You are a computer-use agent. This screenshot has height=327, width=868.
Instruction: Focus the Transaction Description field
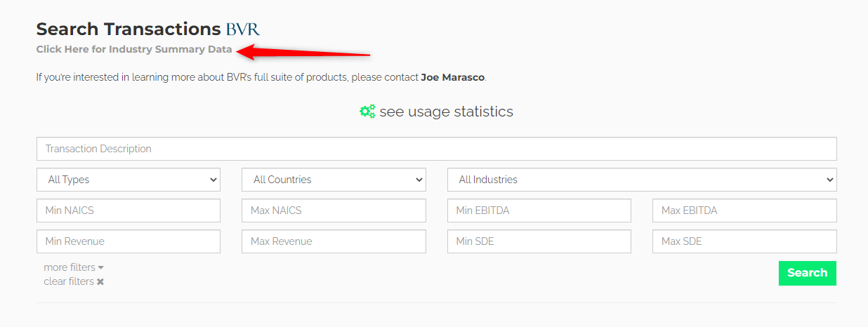point(436,149)
